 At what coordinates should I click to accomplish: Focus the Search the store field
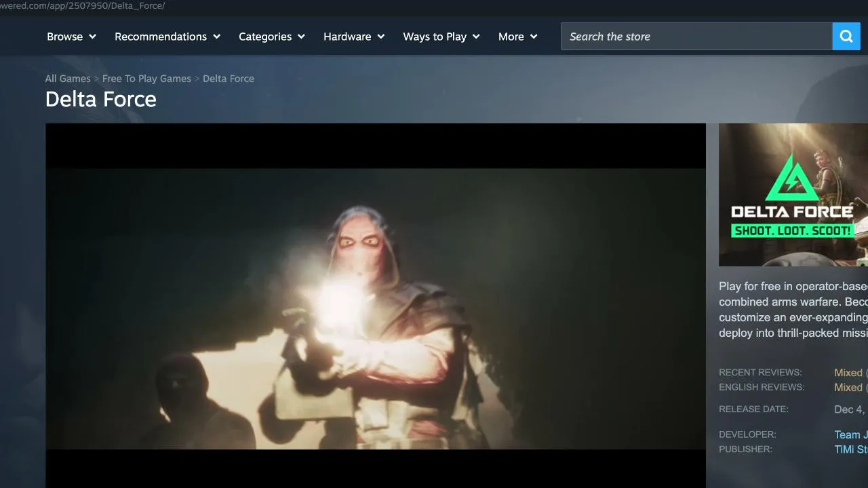(x=696, y=37)
